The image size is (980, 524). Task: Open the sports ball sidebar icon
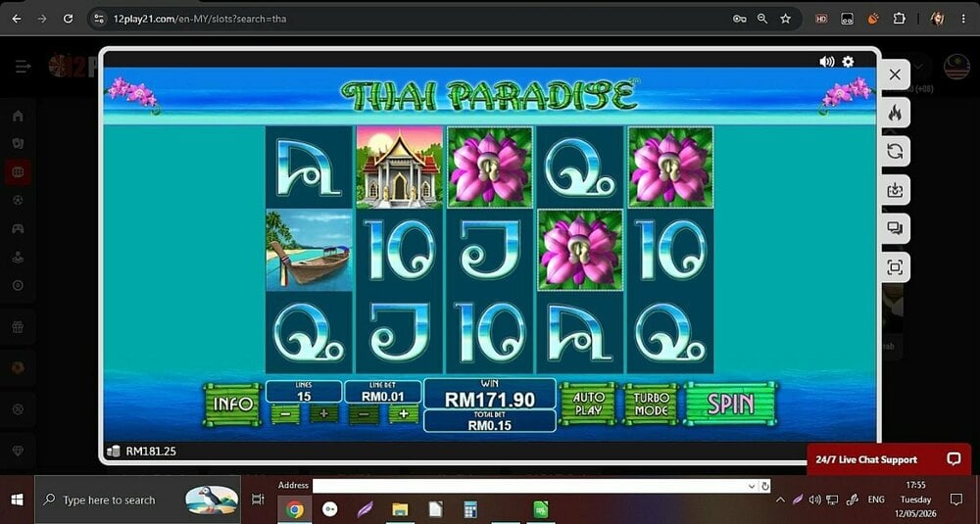pos(18,200)
